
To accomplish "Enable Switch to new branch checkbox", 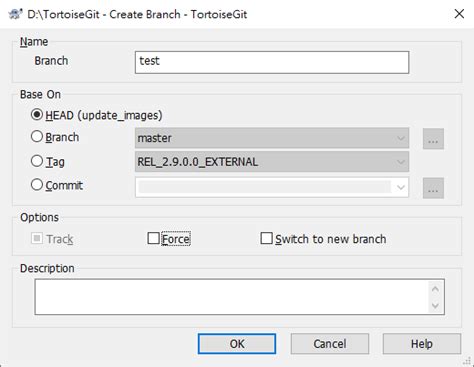I will [x=266, y=238].
